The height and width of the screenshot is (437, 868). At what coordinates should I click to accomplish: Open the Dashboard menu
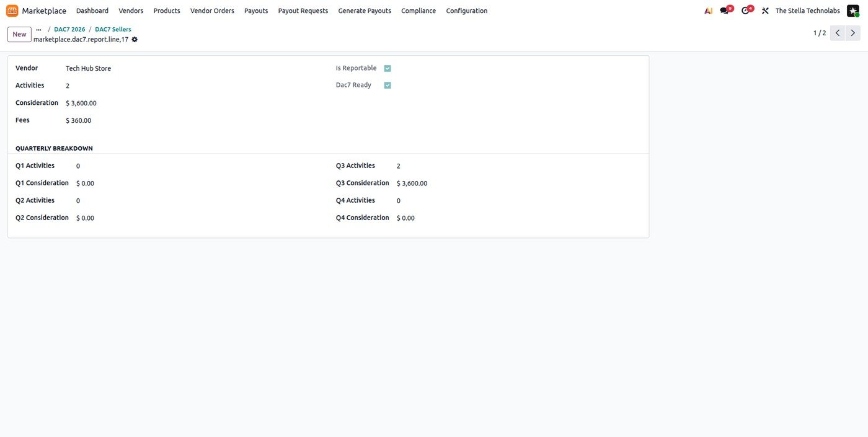point(92,11)
